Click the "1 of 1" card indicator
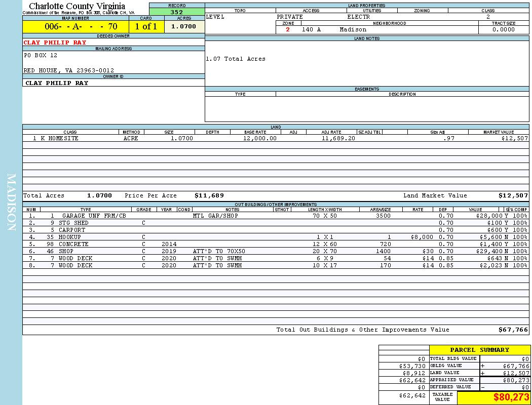Viewport: 532px width, 405px height. click(x=146, y=26)
